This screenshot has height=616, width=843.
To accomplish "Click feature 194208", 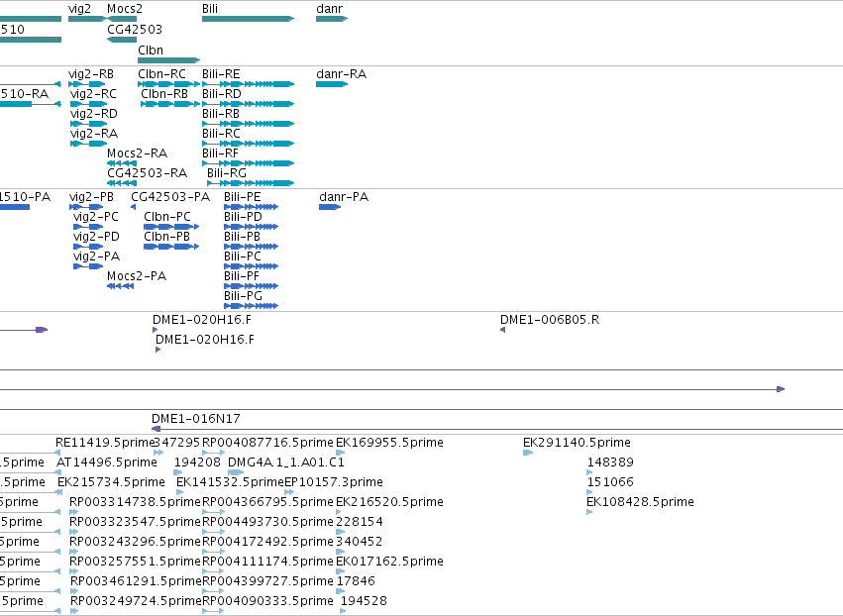I will [197, 462].
